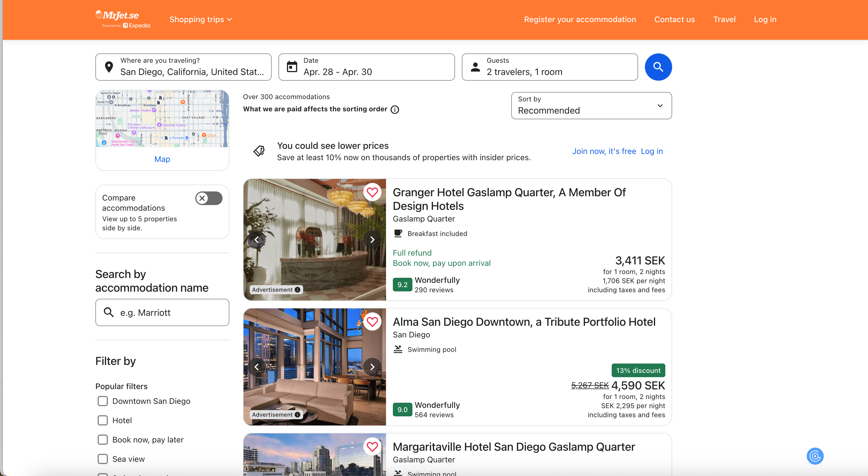Open Contact us in header
868x476 pixels.
tap(674, 20)
